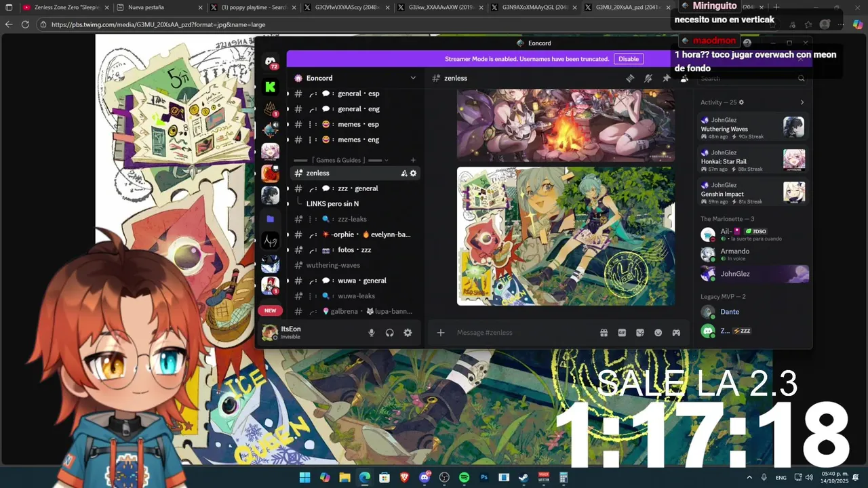
Task: Select general · eng channel
Action: pyautogui.click(x=355, y=108)
